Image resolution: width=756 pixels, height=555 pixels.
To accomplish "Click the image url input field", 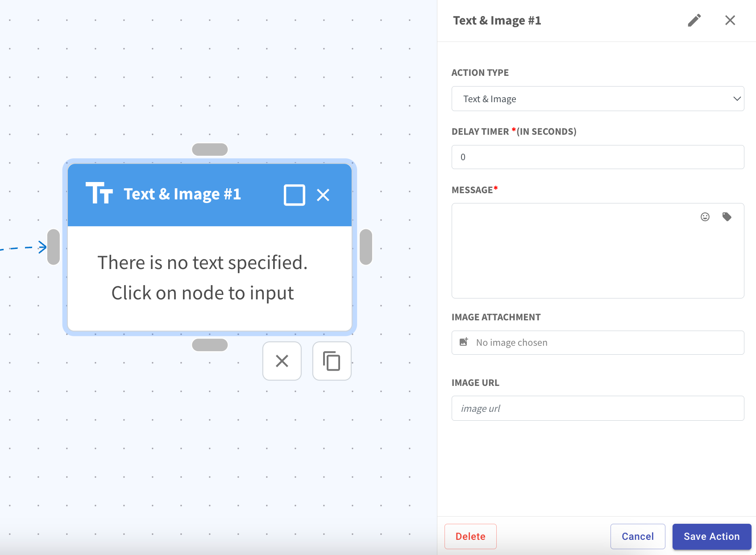I will 598,408.
